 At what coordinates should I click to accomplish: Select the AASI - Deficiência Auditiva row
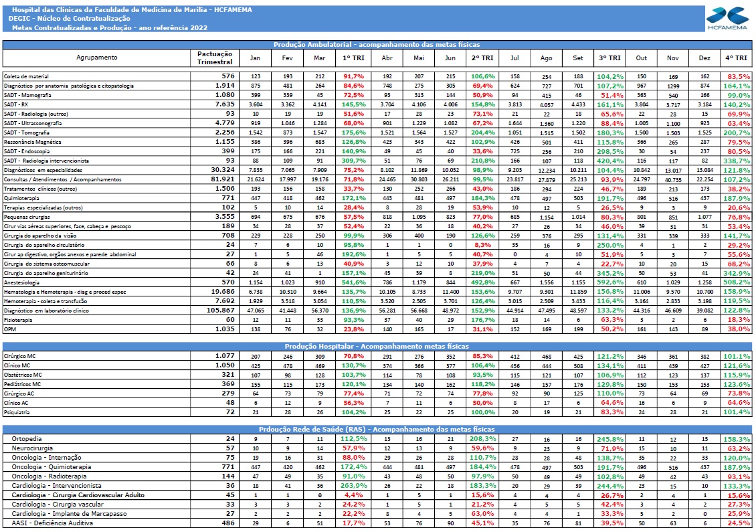(x=377, y=523)
